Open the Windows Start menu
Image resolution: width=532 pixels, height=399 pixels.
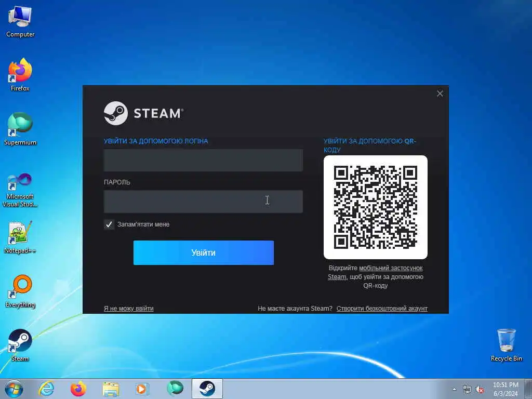click(14, 389)
